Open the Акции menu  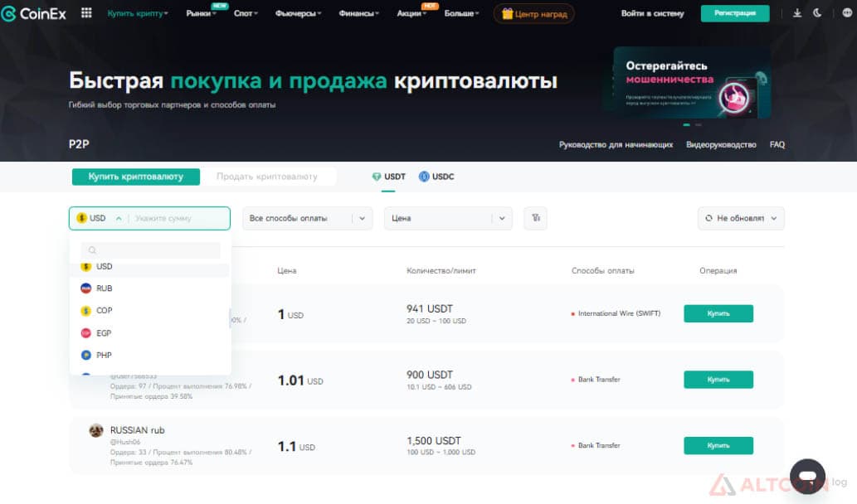(411, 13)
